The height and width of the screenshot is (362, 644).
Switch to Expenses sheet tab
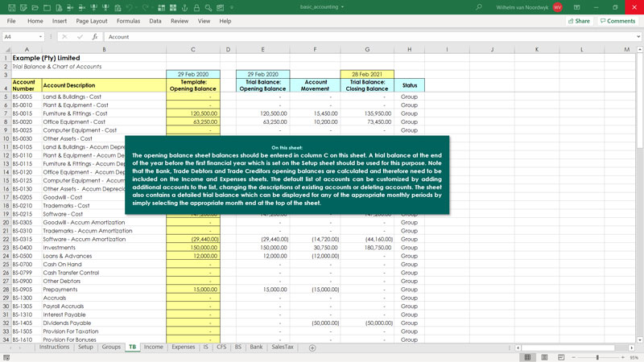click(x=184, y=348)
